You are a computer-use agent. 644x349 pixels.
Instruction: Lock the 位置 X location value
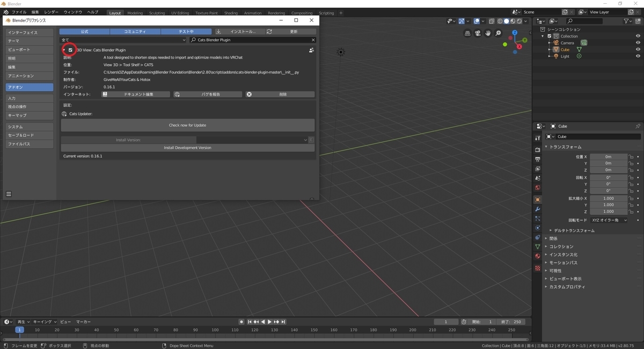(631, 157)
